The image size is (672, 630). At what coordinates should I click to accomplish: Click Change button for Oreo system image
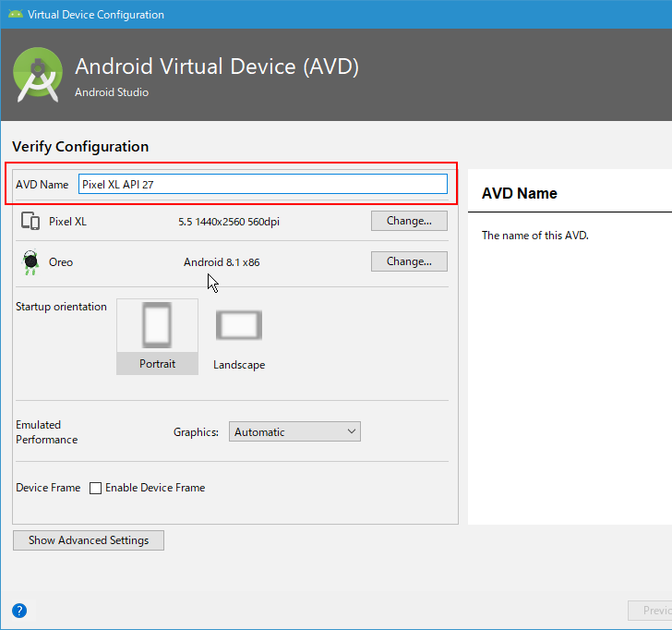coord(409,261)
